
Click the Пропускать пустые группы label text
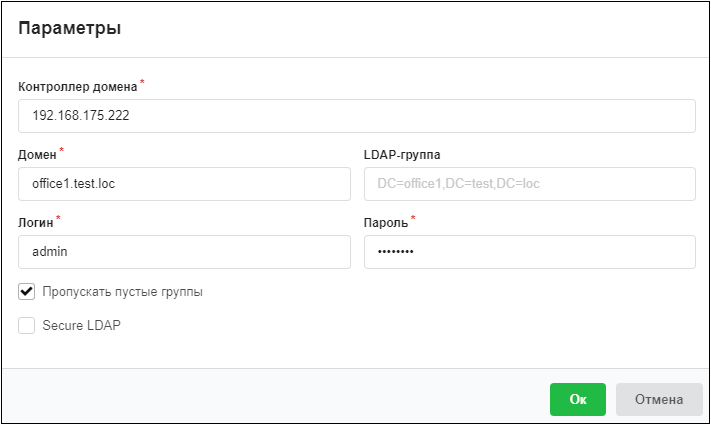[122, 292]
